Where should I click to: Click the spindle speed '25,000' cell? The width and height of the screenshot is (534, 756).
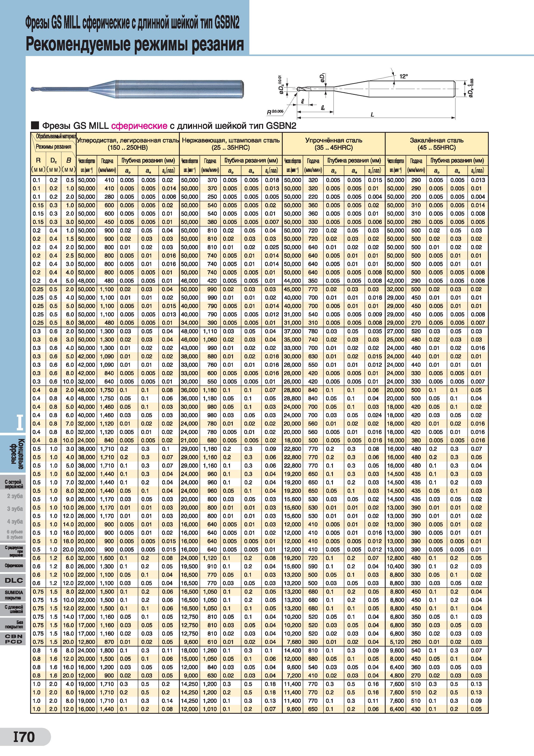(396, 339)
